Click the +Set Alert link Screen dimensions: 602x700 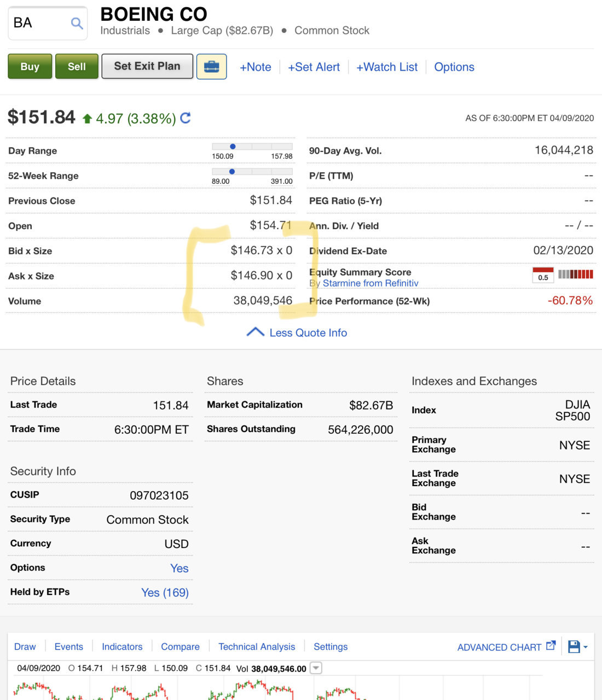click(x=314, y=67)
